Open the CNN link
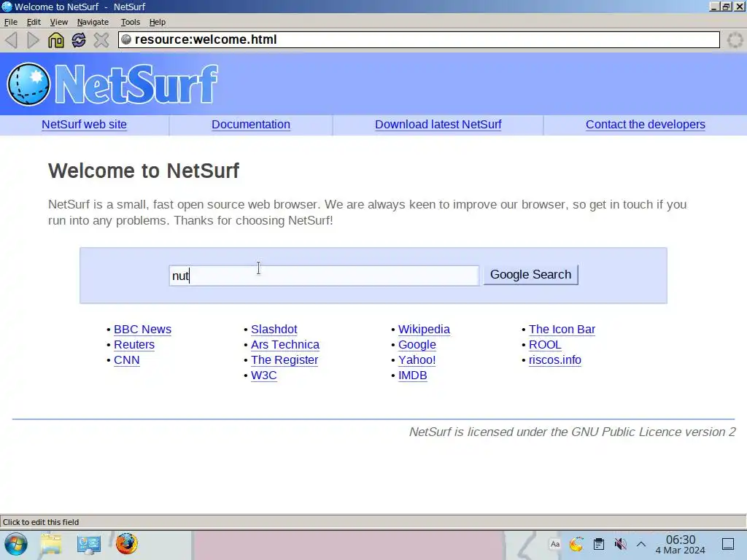This screenshot has height=560, width=747. (127, 359)
